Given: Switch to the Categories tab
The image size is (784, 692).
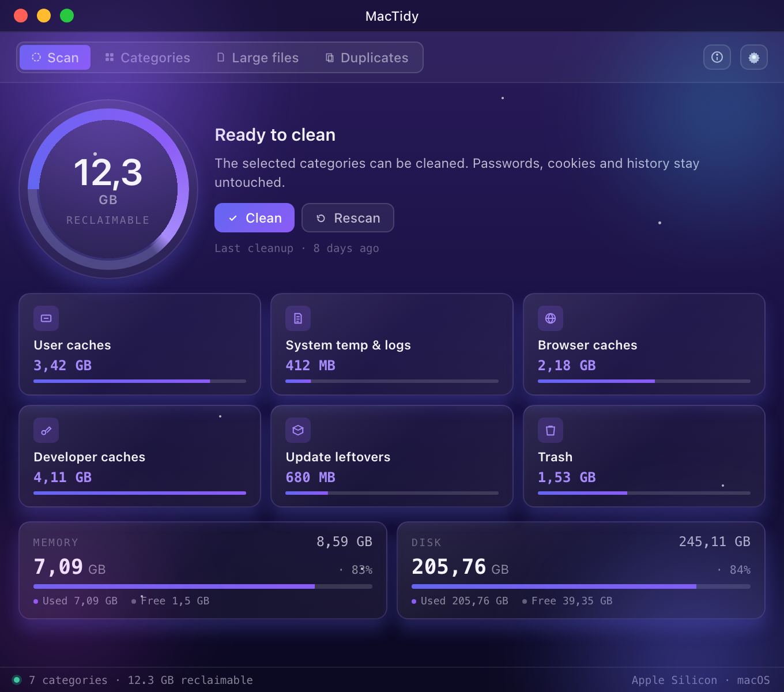Looking at the screenshot, I should (148, 58).
